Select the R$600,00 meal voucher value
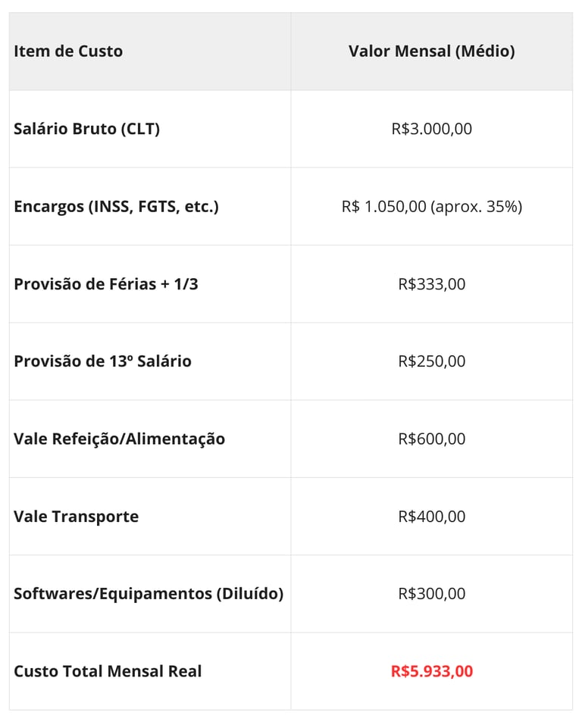This screenshot has width=582, height=728. click(431, 439)
